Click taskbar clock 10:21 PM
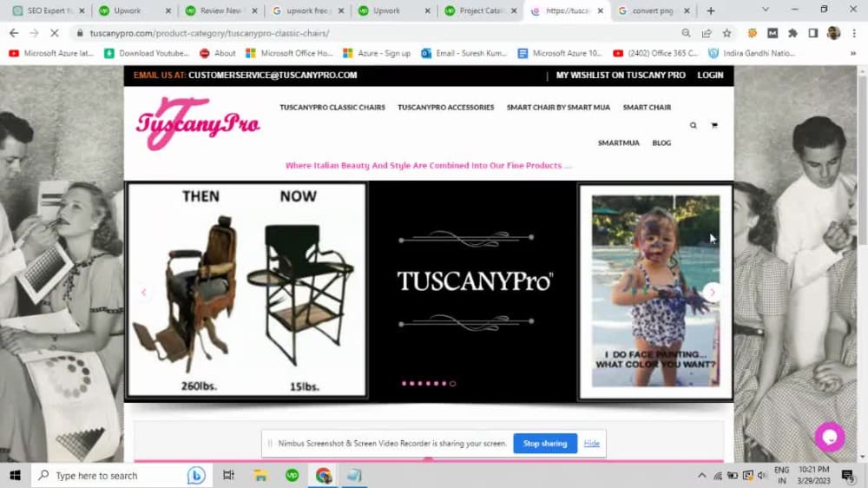Screen dimensions: 868x488 (814, 475)
